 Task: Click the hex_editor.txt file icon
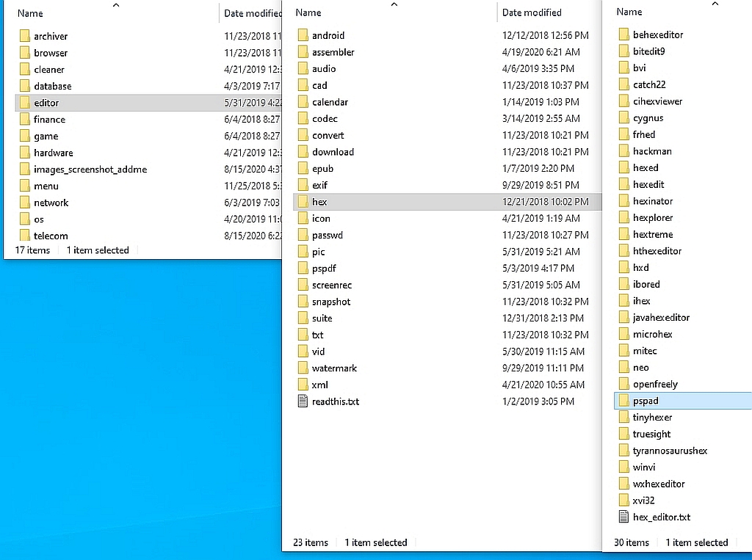click(623, 517)
